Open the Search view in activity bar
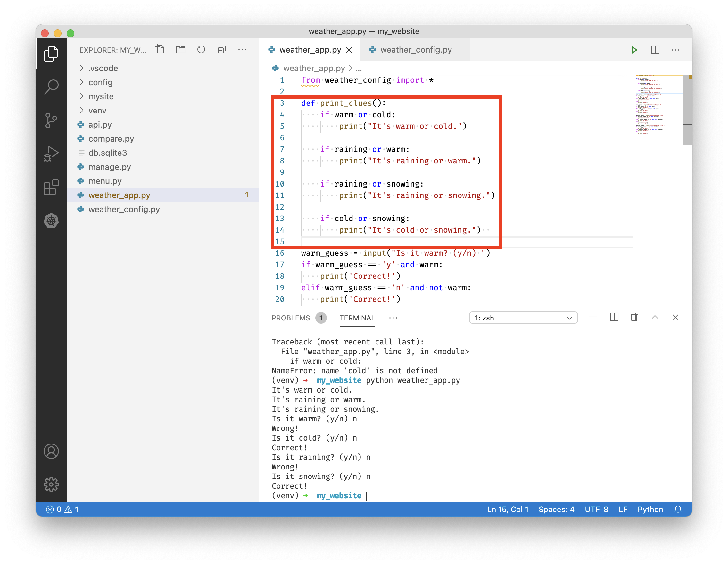This screenshot has width=728, height=564. pyautogui.click(x=51, y=87)
